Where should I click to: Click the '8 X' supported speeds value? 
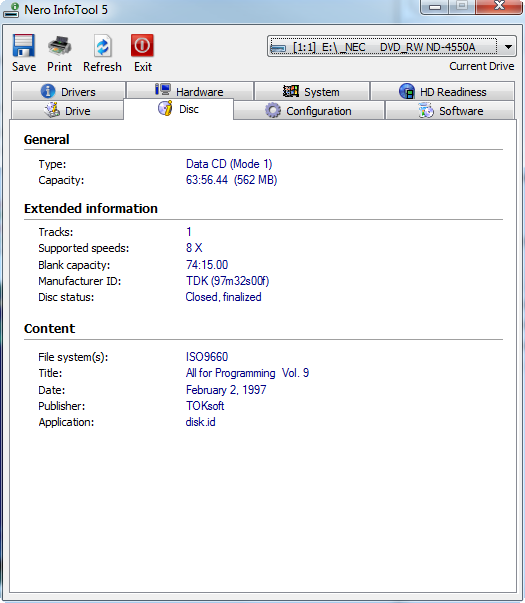coord(194,248)
